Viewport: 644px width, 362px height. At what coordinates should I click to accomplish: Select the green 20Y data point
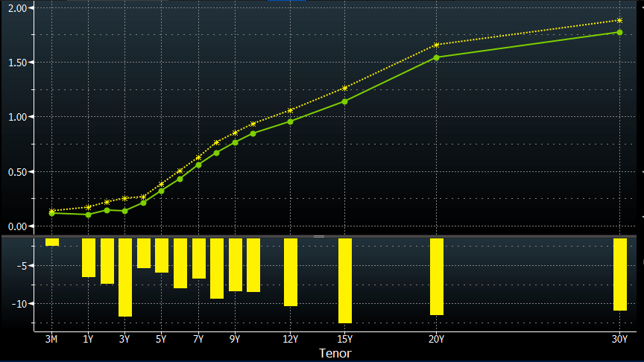[x=436, y=58]
